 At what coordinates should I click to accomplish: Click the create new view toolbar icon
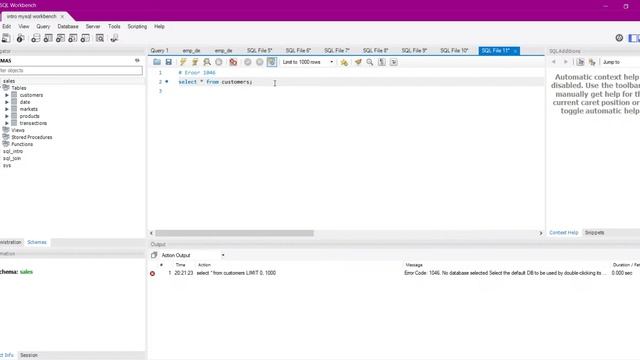pos(60,38)
